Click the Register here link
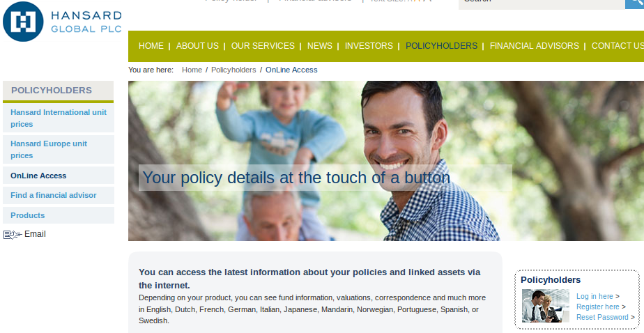Screen dimensions: 644x333 (597, 307)
